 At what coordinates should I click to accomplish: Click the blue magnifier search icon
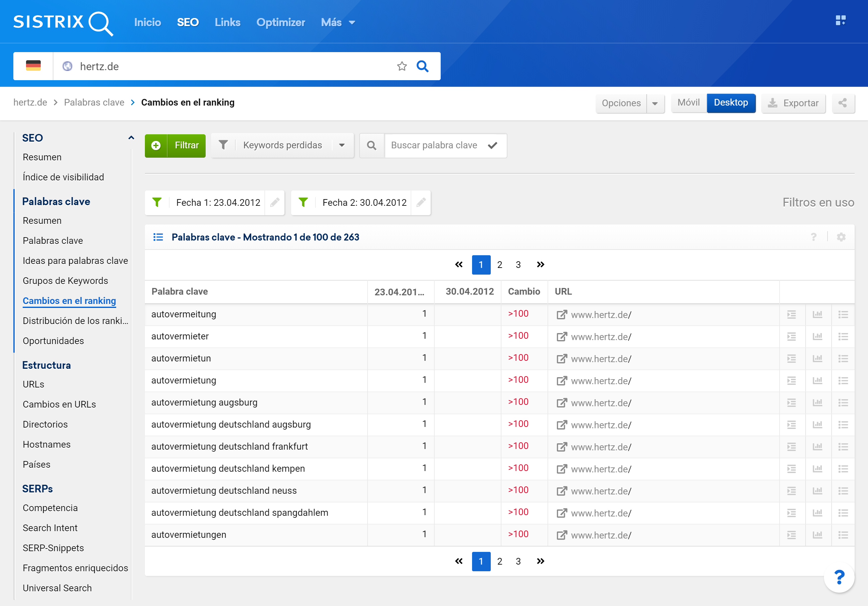[x=422, y=66]
